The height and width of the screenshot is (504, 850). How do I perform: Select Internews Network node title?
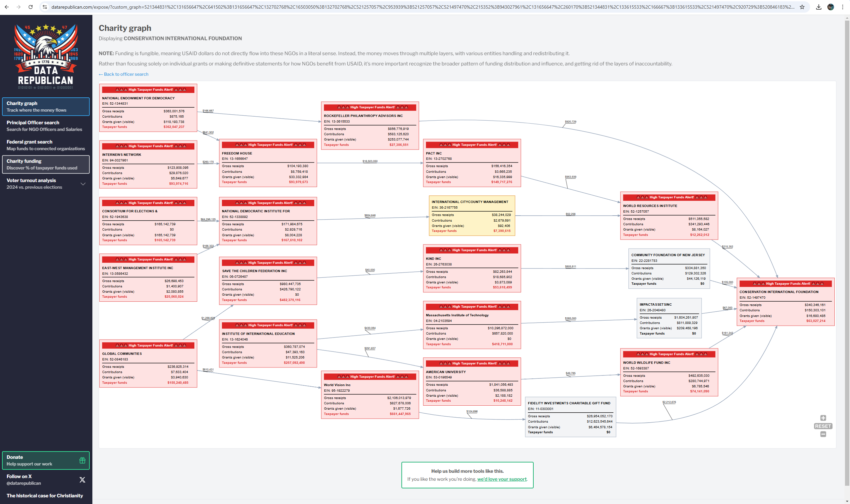(122, 155)
